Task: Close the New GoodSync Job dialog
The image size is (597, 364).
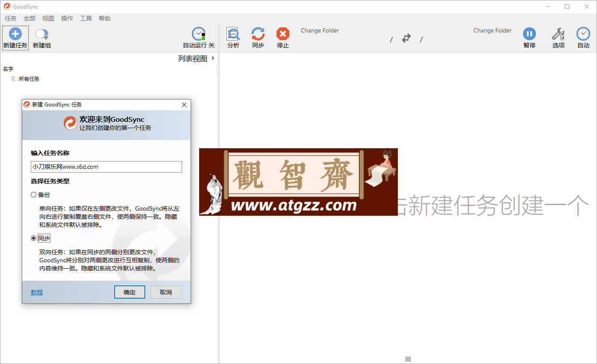Action: 184,105
